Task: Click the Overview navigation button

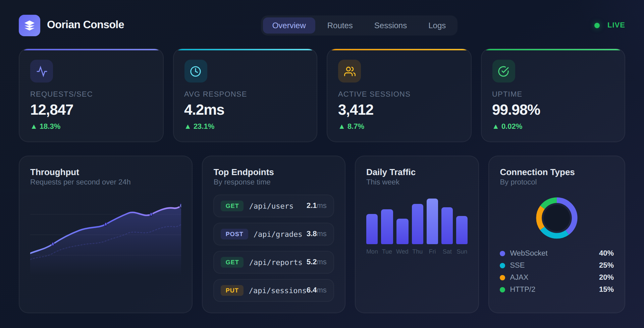Action: [x=288, y=25]
